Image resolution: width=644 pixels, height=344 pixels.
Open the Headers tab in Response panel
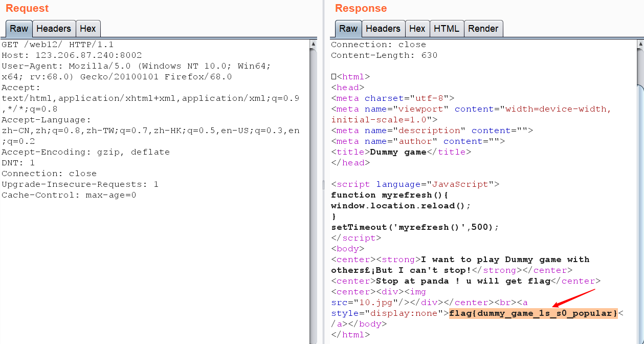383,29
